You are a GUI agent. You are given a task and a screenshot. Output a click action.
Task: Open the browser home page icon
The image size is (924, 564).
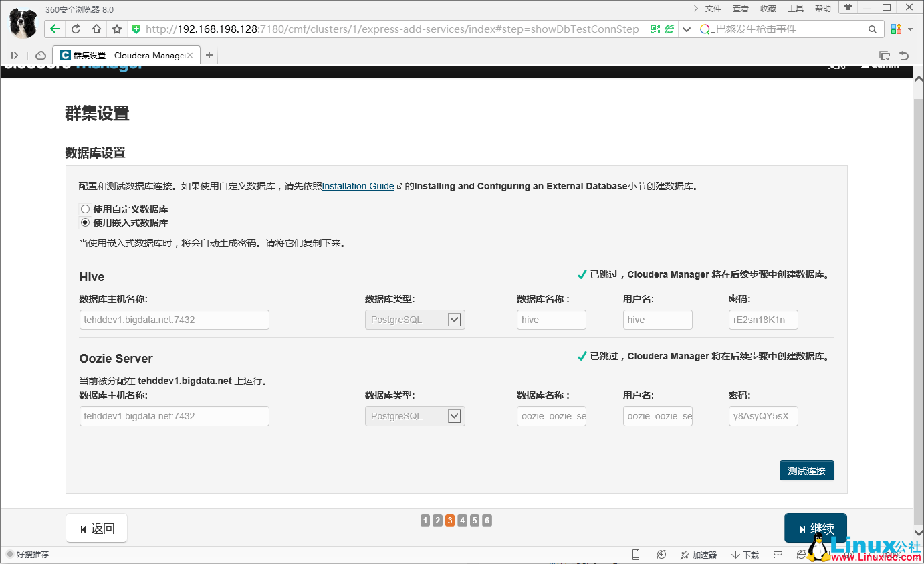tap(95, 29)
